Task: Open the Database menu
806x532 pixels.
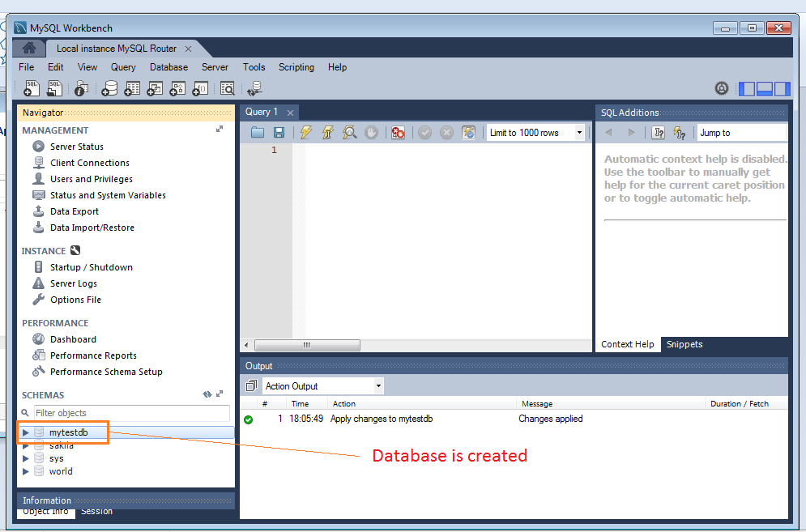Action: pos(168,67)
